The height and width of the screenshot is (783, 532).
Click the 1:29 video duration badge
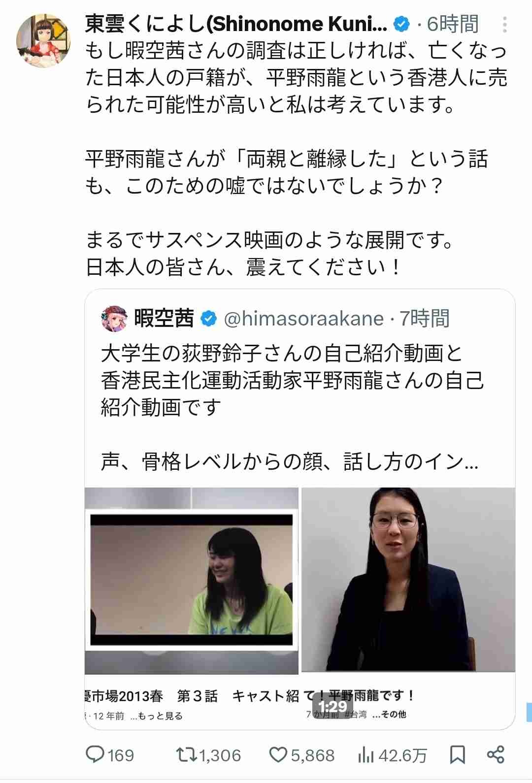pyautogui.click(x=332, y=706)
